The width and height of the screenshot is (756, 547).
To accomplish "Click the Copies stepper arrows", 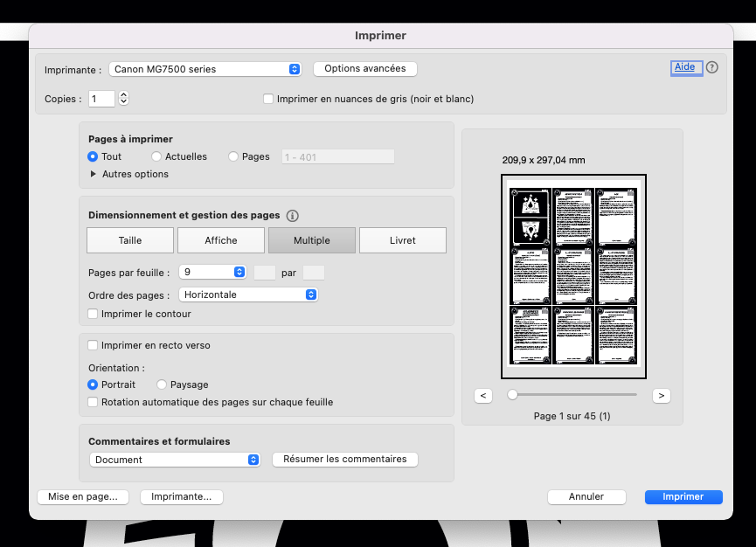I will tap(123, 99).
